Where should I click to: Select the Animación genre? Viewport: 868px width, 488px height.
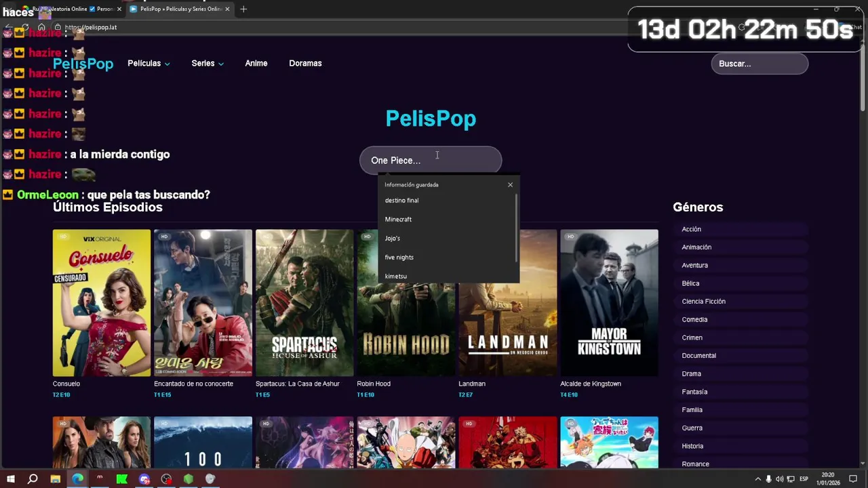coord(741,247)
